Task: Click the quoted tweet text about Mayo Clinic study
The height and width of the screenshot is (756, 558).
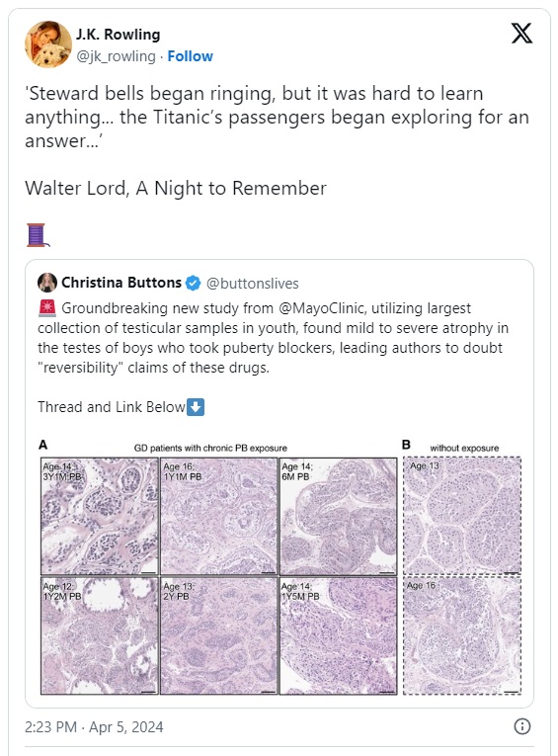Action: 274,338
